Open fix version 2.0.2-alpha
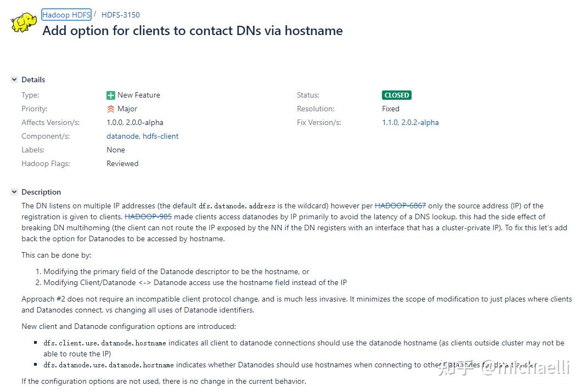 click(x=420, y=122)
